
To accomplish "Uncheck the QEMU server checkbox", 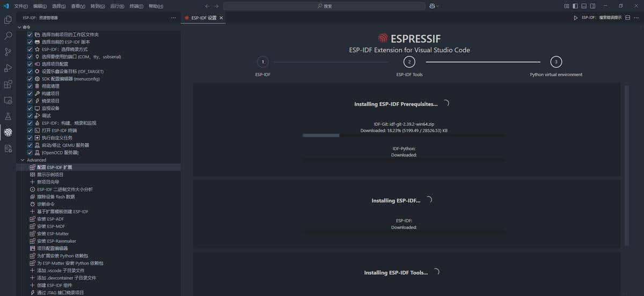I will pos(30,145).
